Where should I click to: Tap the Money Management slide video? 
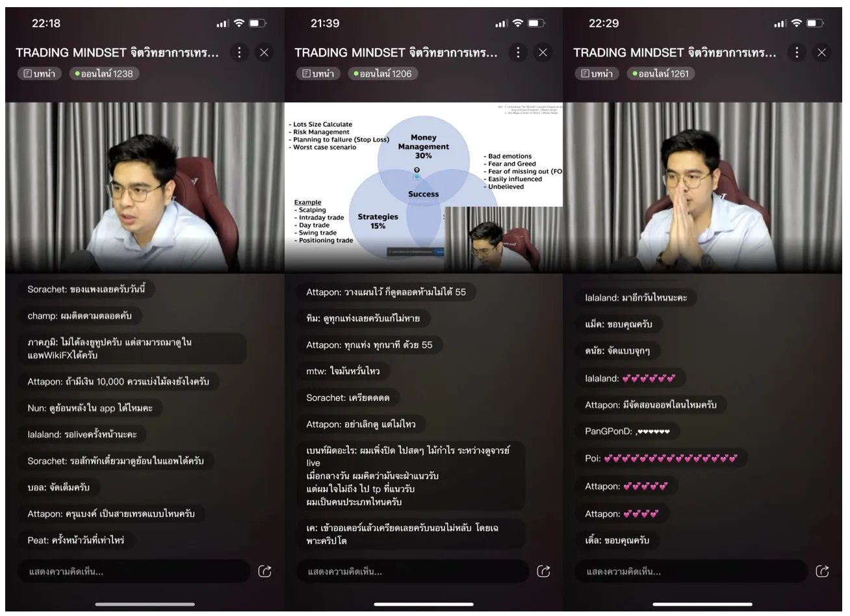424,187
